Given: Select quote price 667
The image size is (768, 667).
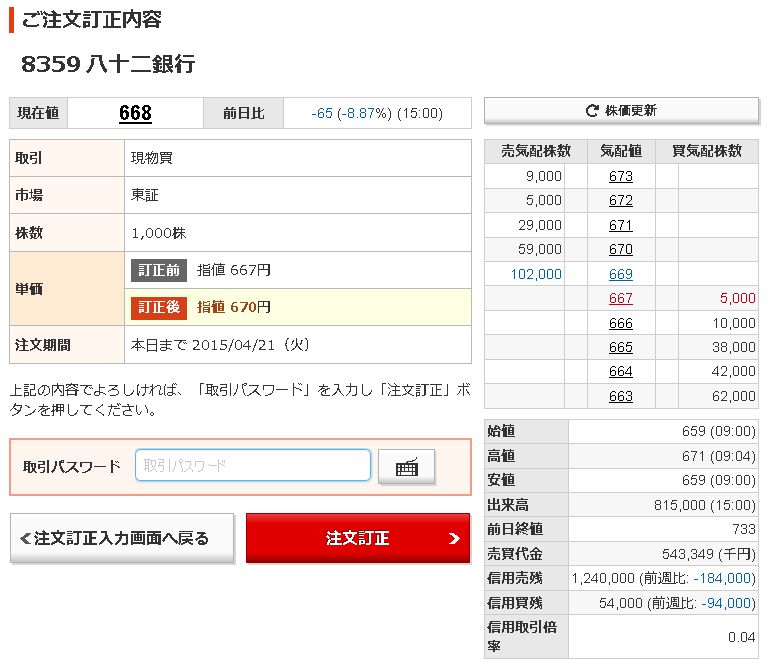Looking at the screenshot, I should tap(621, 298).
